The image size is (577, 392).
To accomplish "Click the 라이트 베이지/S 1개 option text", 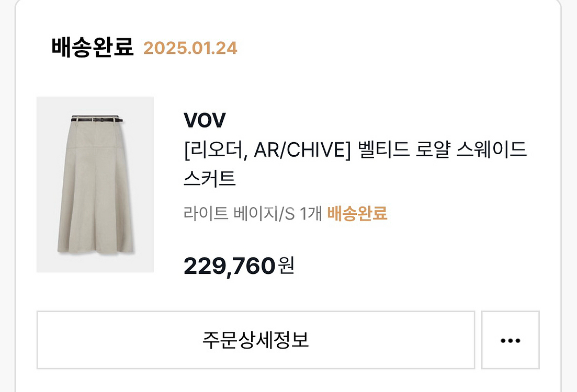I will (253, 213).
